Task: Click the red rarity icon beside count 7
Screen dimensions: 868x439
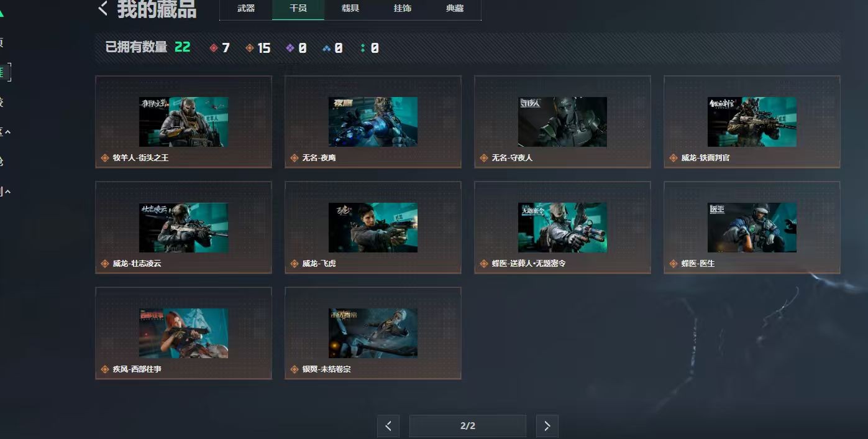Action: [214, 48]
